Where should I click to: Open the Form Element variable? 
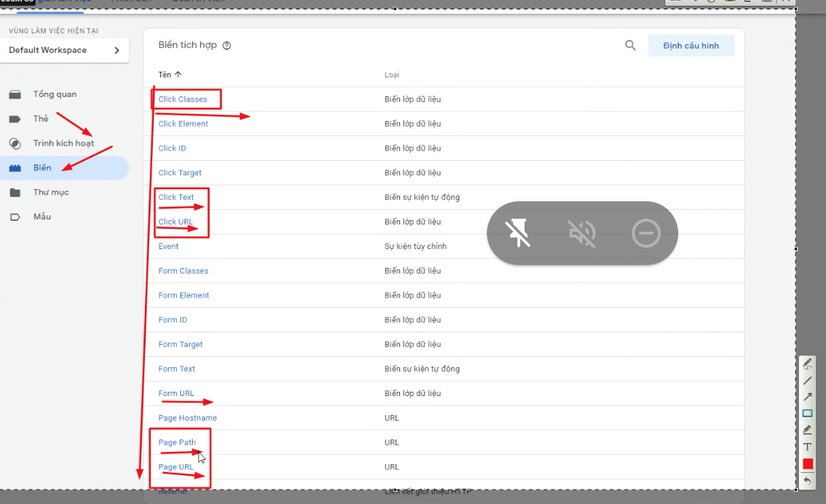pos(184,295)
